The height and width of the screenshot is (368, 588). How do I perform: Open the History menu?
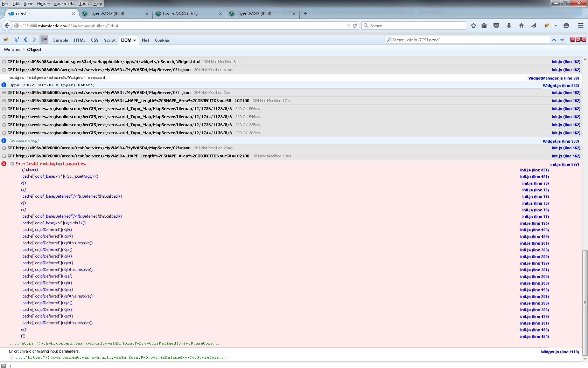click(x=43, y=4)
